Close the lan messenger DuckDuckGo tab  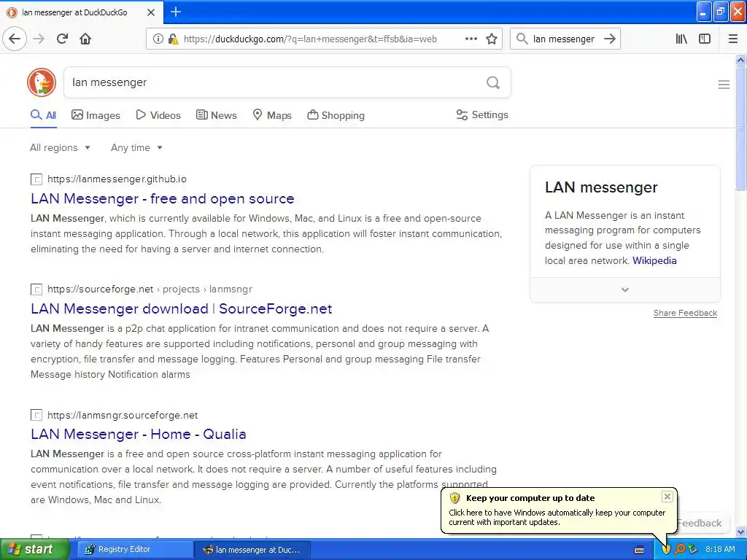click(x=150, y=12)
